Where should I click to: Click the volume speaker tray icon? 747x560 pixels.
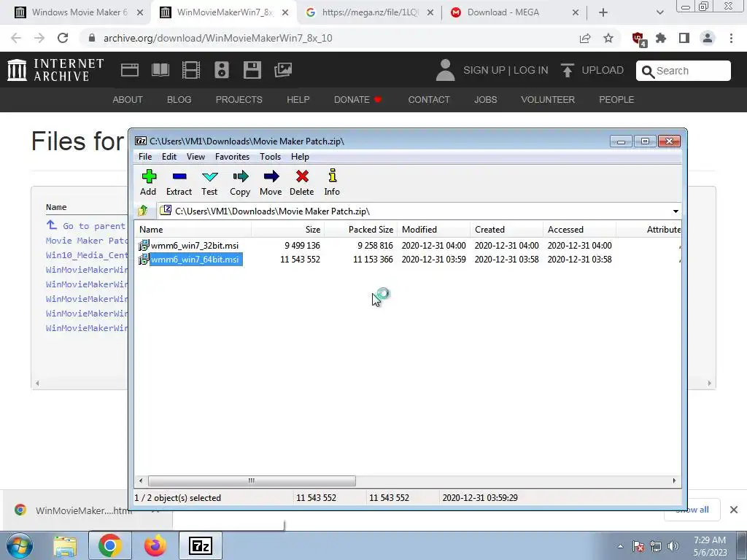tap(673, 546)
